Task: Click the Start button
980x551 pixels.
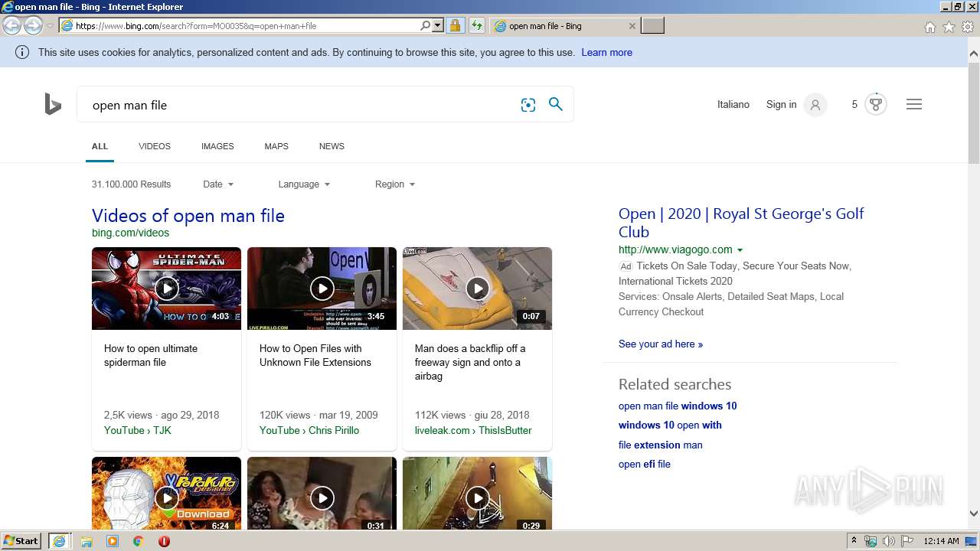Action: (x=21, y=541)
